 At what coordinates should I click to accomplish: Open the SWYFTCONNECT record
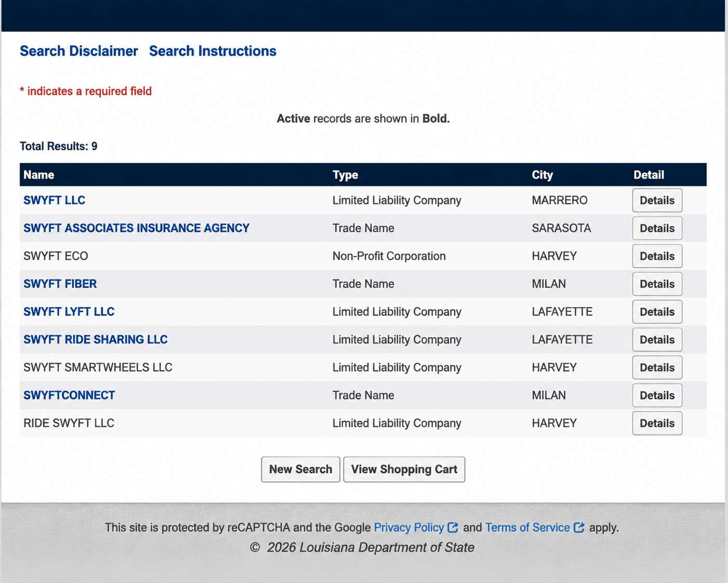click(69, 395)
